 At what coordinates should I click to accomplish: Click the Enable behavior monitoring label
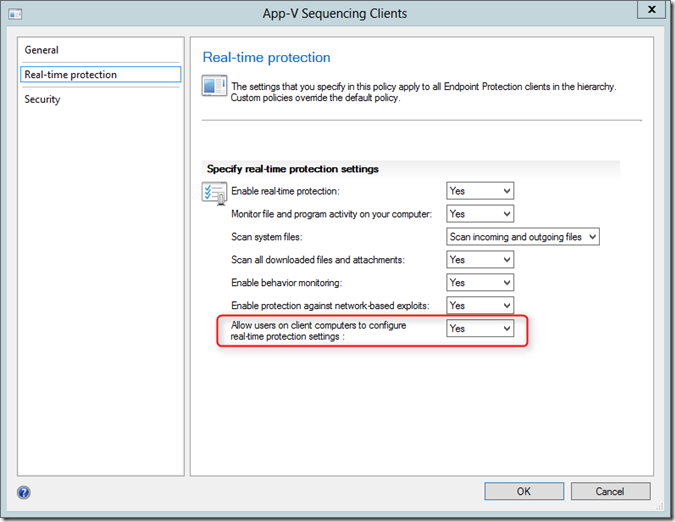point(287,283)
